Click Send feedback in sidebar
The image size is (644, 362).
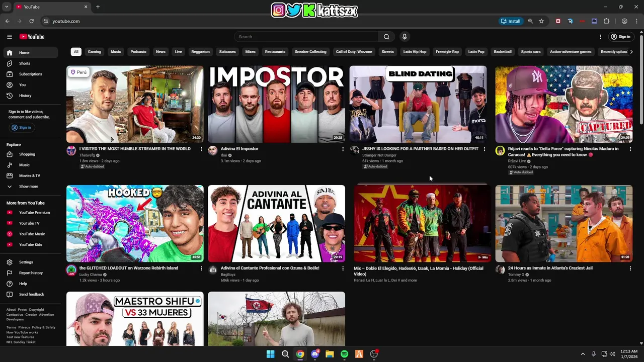click(30, 294)
